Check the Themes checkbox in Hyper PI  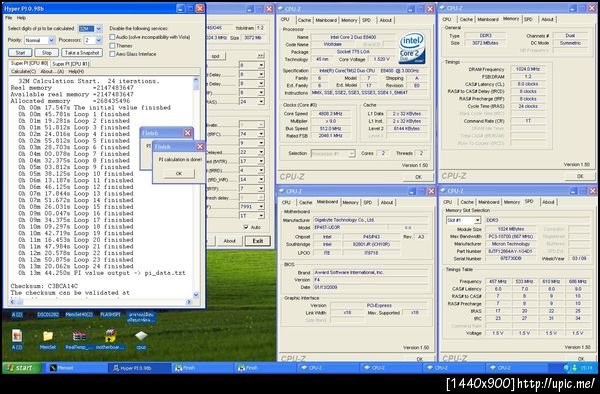tap(112, 46)
